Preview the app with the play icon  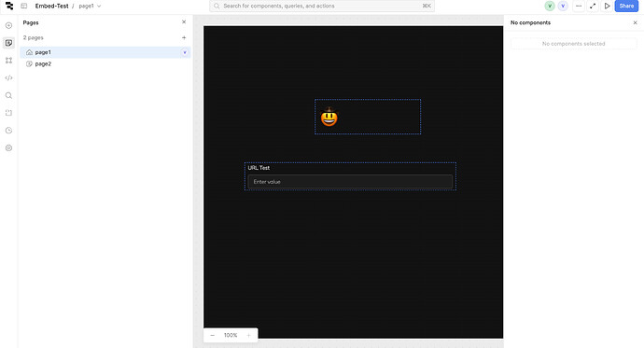(607, 6)
